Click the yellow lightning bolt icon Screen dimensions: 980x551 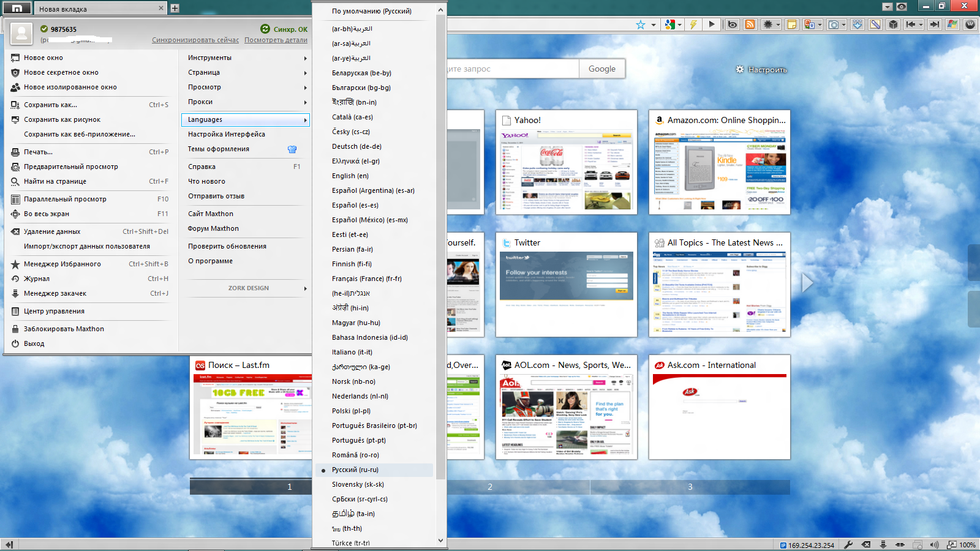point(693,24)
